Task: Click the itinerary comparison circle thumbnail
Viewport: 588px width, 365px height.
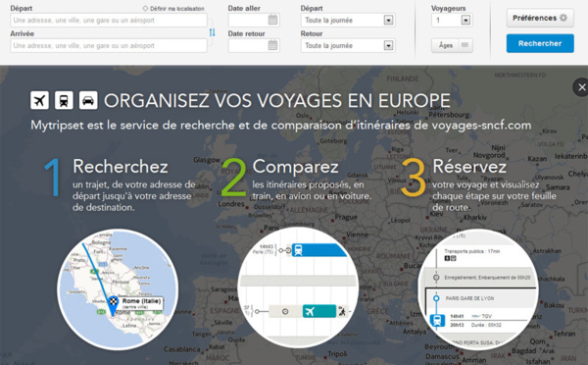Action: pos(298,287)
